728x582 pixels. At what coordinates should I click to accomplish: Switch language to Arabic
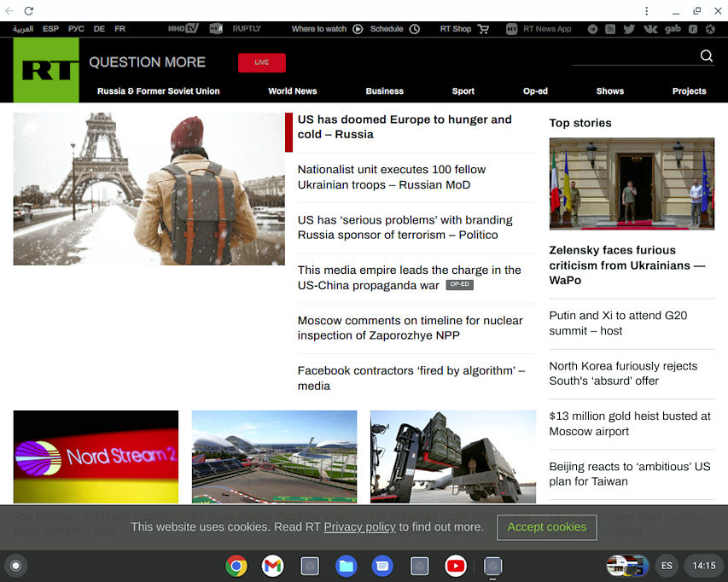[x=23, y=29]
